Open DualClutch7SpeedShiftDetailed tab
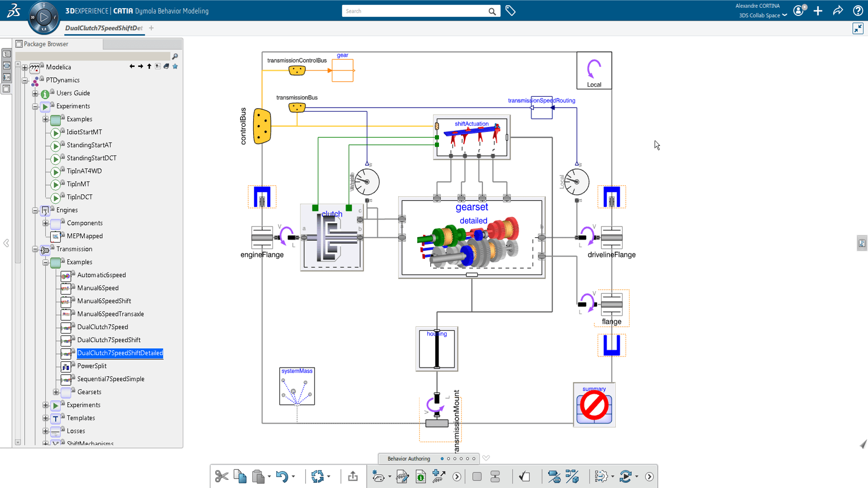 click(x=104, y=28)
